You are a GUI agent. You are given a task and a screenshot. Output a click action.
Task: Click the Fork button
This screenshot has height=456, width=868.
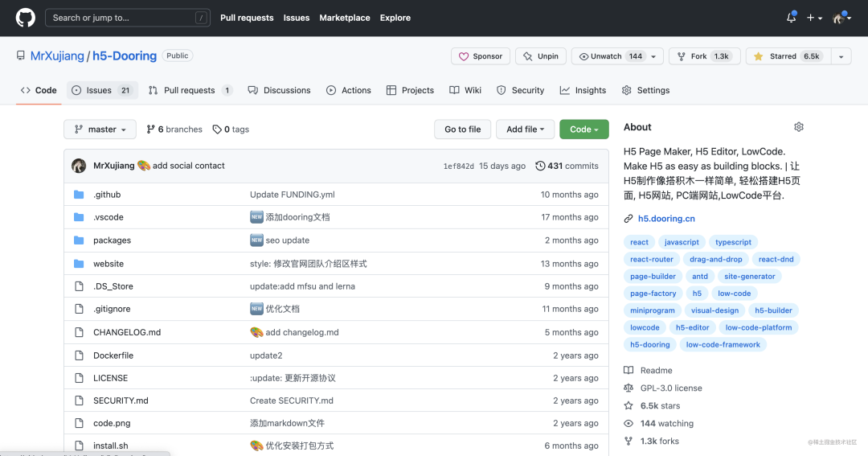[x=705, y=56]
